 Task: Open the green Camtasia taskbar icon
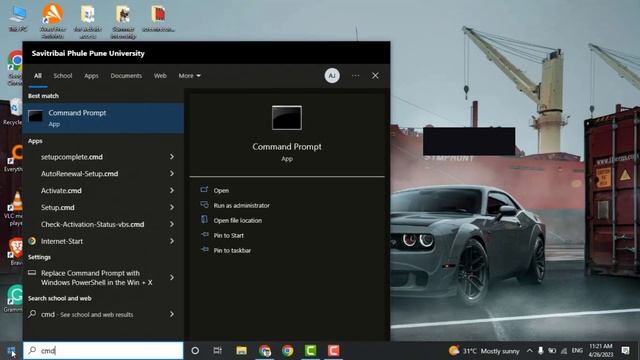pos(311,351)
